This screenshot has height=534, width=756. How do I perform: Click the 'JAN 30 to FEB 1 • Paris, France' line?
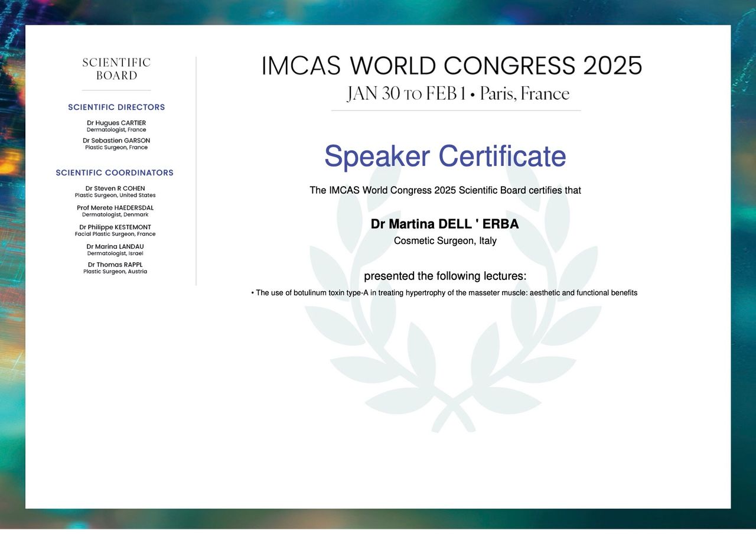[x=458, y=94]
